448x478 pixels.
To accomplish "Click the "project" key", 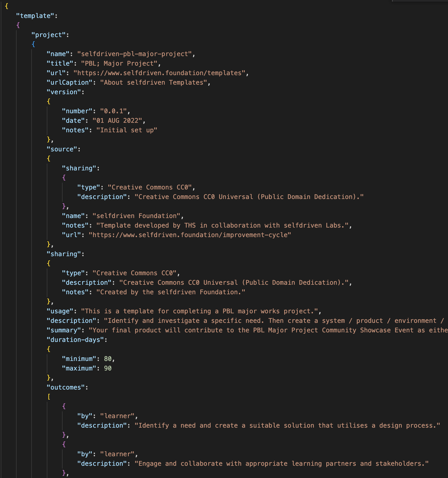I will click(x=49, y=35).
